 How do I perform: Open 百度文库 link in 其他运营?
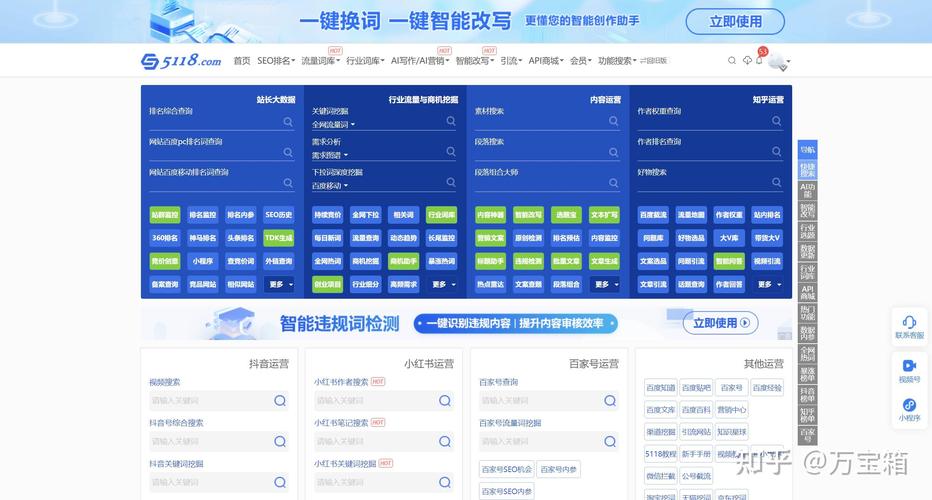[660, 410]
